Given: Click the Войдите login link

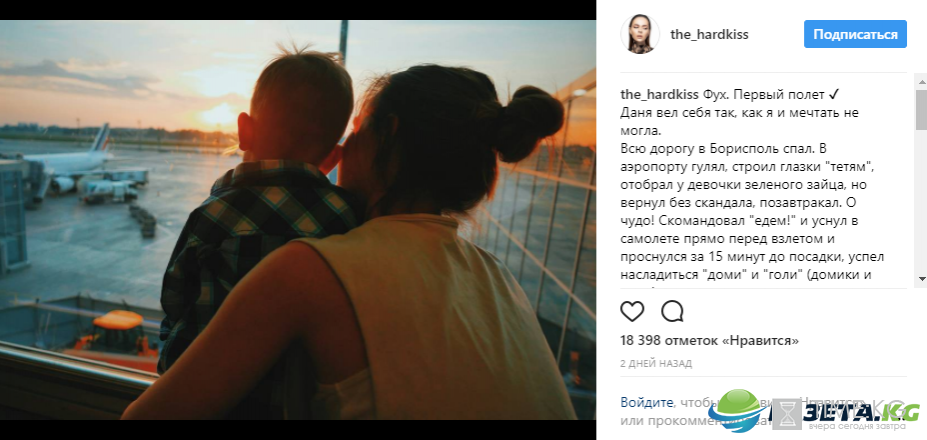Looking at the screenshot, I should [x=646, y=403].
